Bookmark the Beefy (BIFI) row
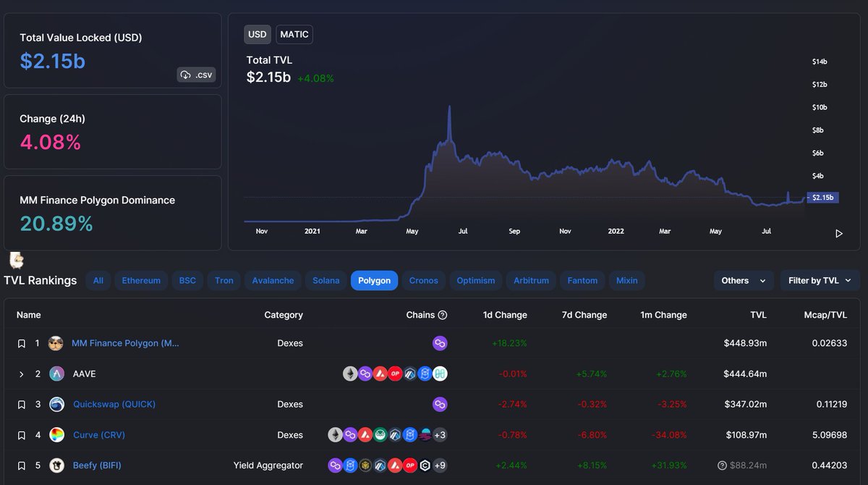Viewport: 868px width, 485px height. 22,466
